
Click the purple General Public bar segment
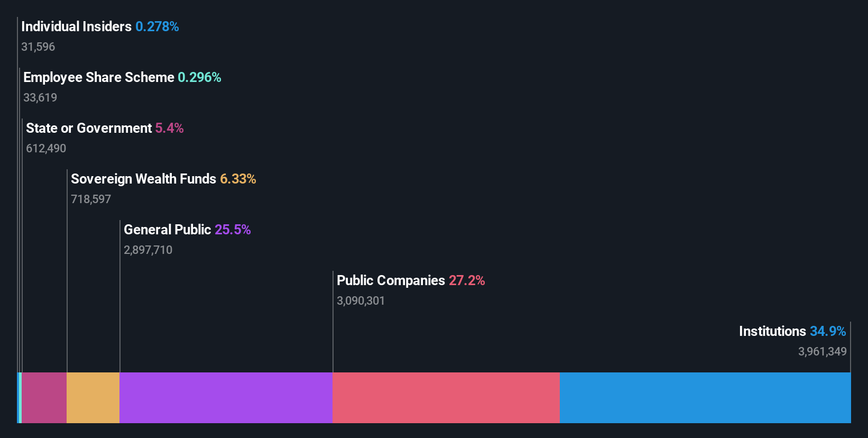(x=226, y=398)
